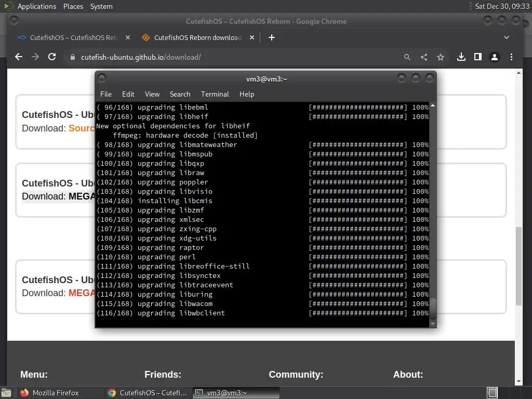Open the terminal View menu
Viewport: 532px width, 399px height.
tap(152, 95)
